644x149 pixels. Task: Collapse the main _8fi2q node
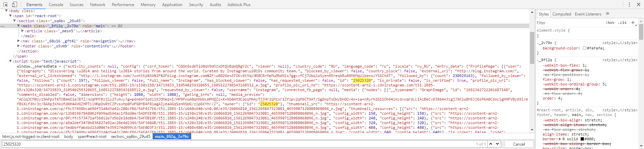tap(18, 26)
